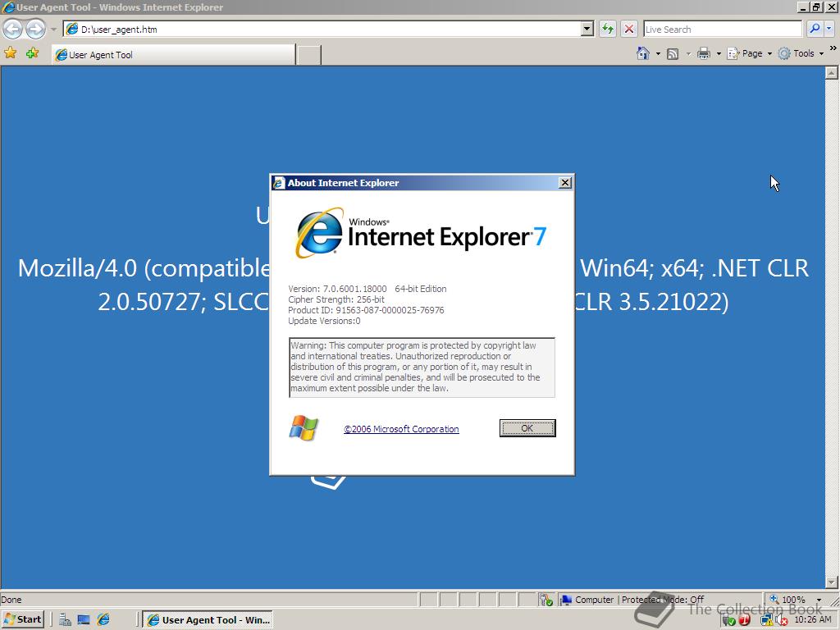Launch Internet Explorer from quick launch

click(x=103, y=620)
